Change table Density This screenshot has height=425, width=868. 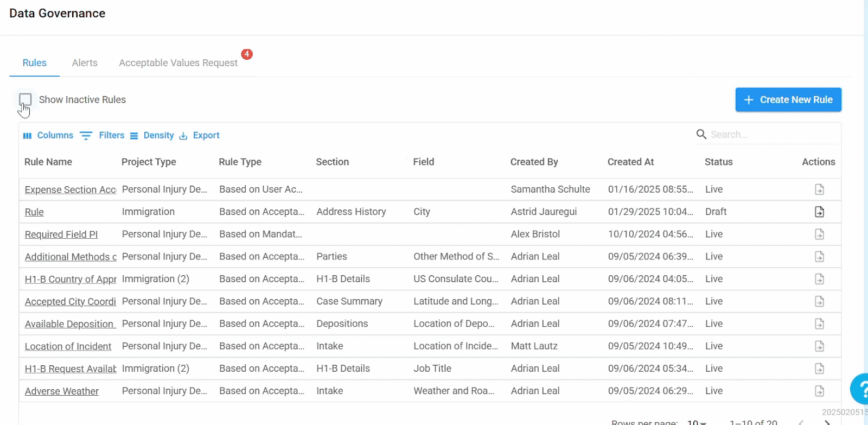tap(152, 135)
